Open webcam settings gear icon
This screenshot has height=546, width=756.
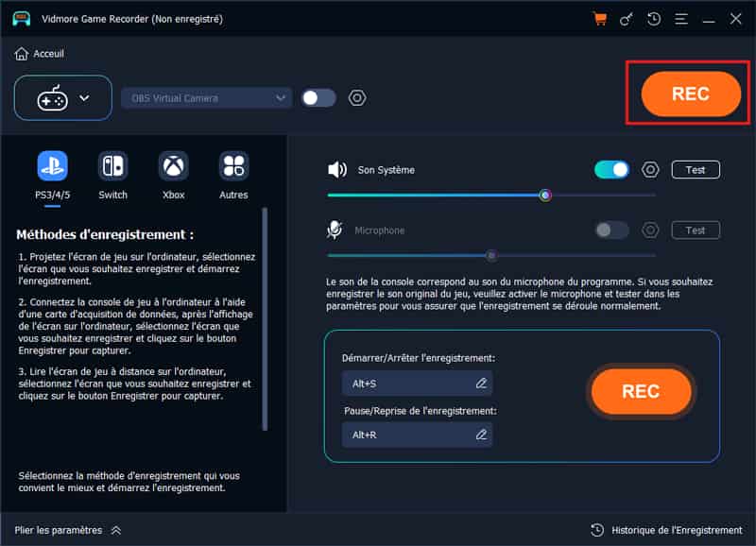[x=357, y=98]
